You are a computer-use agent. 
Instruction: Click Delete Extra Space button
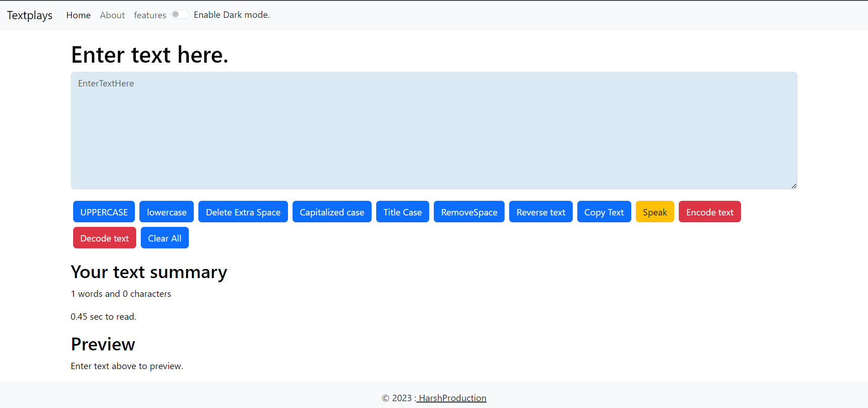click(x=243, y=212)
